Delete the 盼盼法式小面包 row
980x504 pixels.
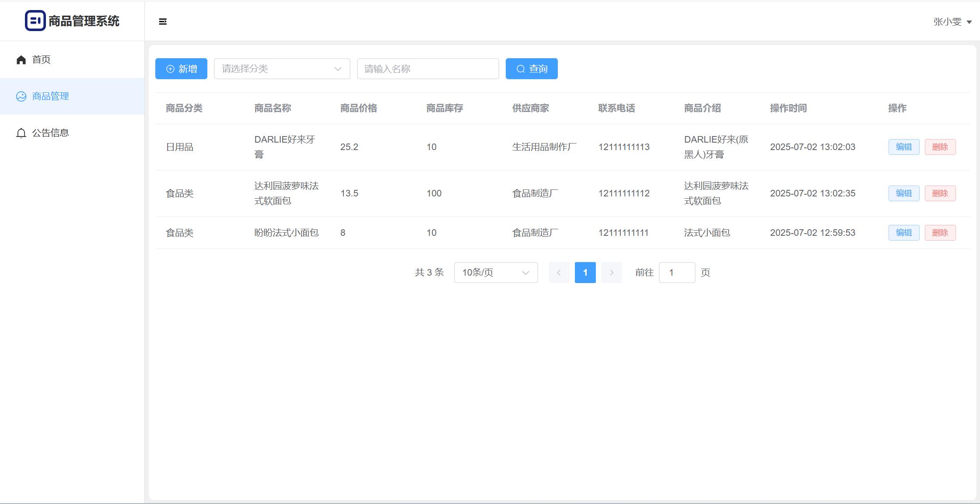point(940,233)
